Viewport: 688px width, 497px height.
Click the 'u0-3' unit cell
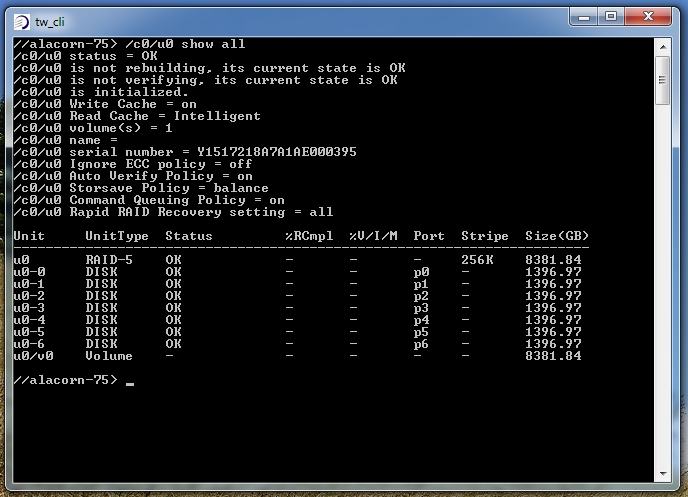click(29, 308)
